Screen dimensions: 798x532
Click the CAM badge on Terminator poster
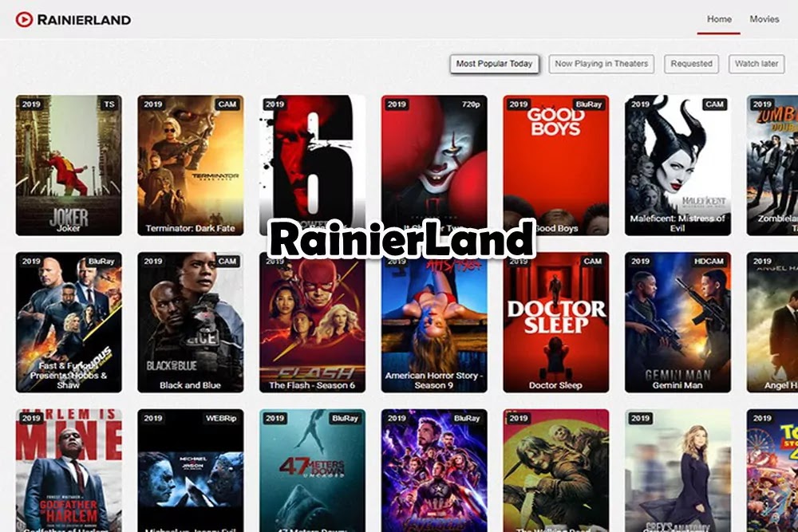(x=227, y=104)
